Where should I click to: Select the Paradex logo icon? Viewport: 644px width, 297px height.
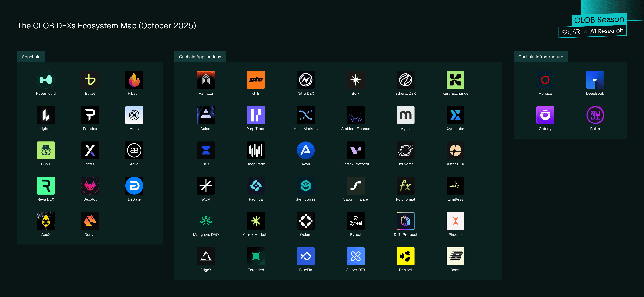(90, 115)
